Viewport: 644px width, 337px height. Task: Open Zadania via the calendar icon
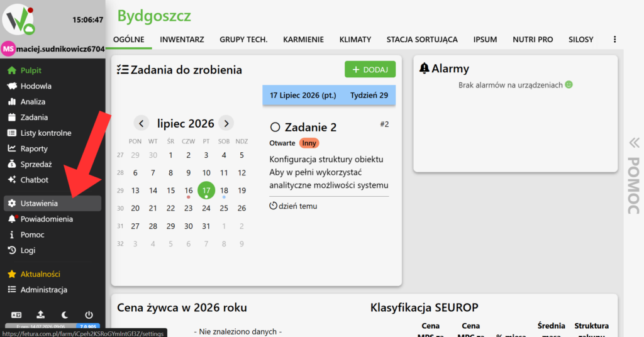(12, 117)
